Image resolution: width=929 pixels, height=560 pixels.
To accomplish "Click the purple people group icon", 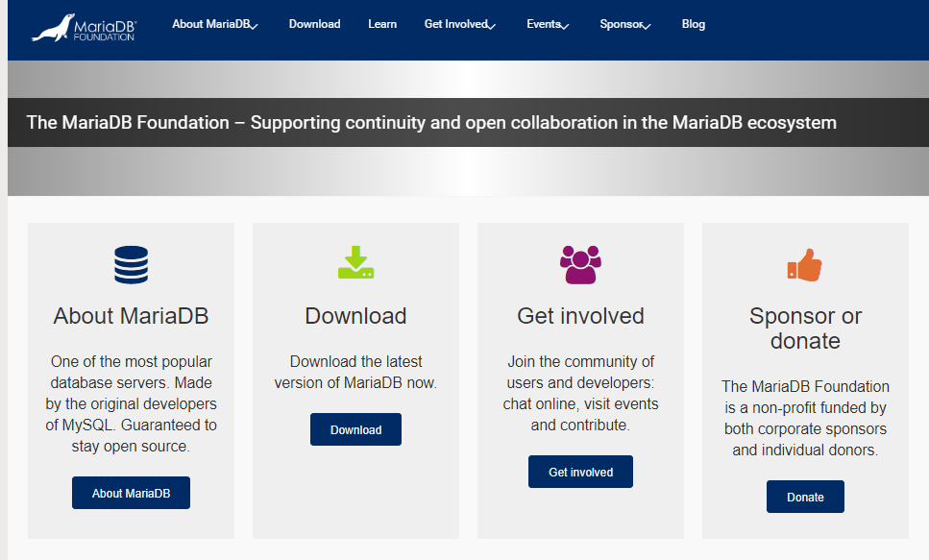I will click(x=580, y=264).
